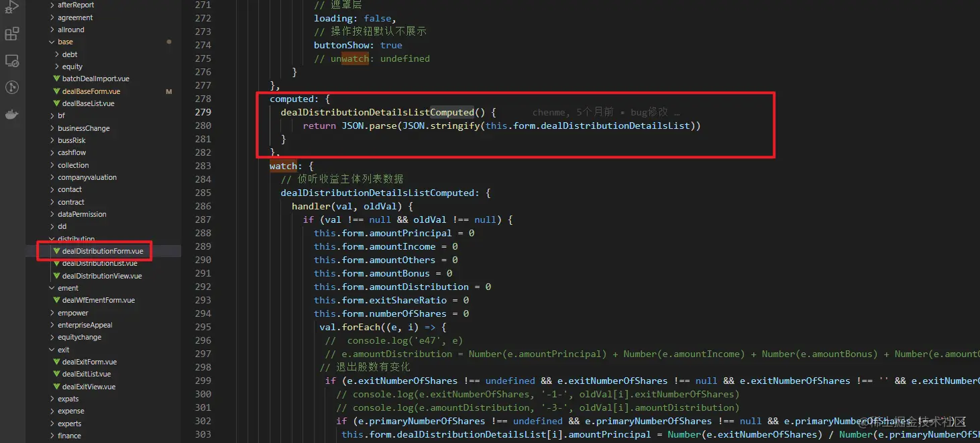Expand the equity subfolder
980x443 pixels.
click(x=72, y=66)
